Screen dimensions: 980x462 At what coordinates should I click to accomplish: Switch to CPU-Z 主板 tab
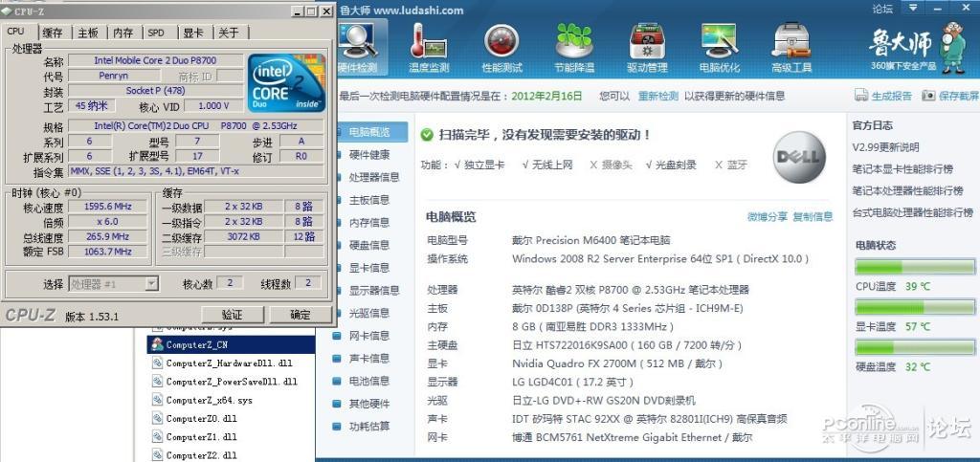88,33
